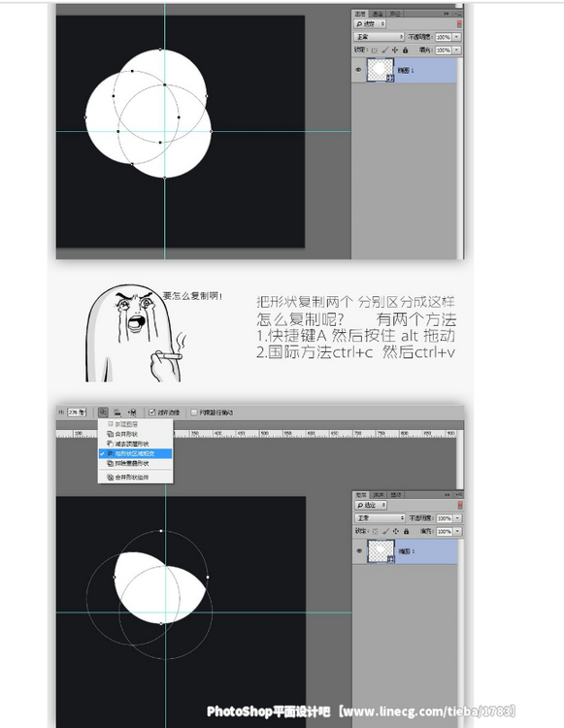
Task: Choose 排除重叠形状 exclude overlapping shapes
Action: (x=135, y=463)
